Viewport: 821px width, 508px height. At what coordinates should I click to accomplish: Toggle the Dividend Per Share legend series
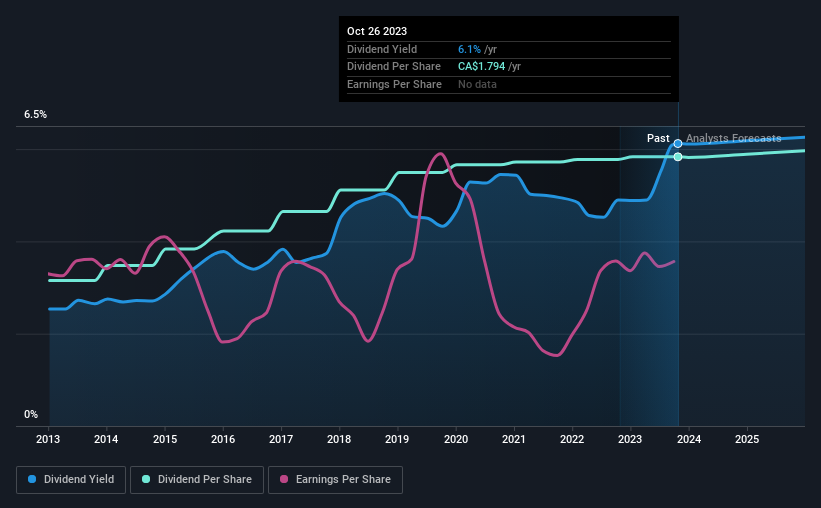tap(197, 480)
